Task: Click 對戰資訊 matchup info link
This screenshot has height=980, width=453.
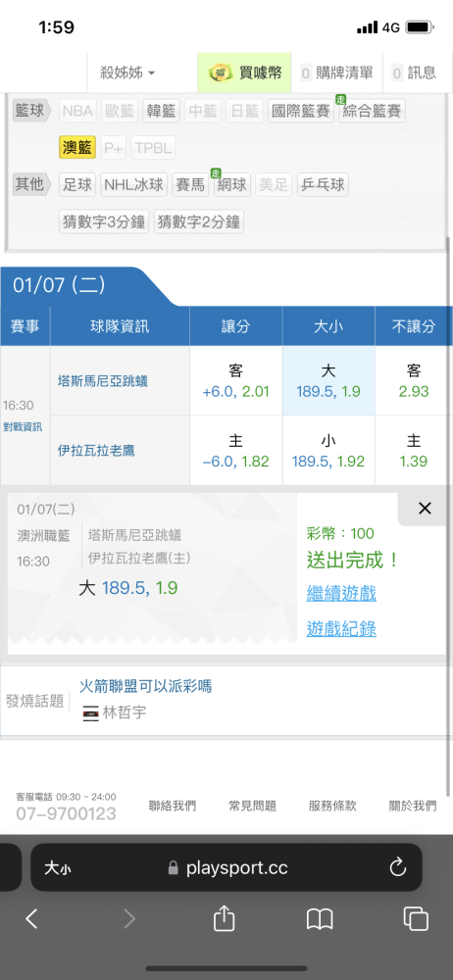Action: point(23,427)
